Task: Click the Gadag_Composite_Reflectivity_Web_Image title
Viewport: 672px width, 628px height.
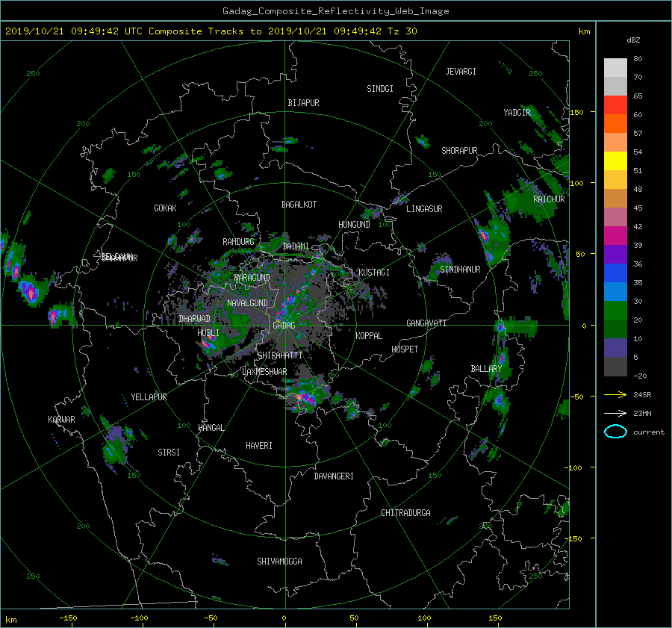Action: click(x=335, y=11)
